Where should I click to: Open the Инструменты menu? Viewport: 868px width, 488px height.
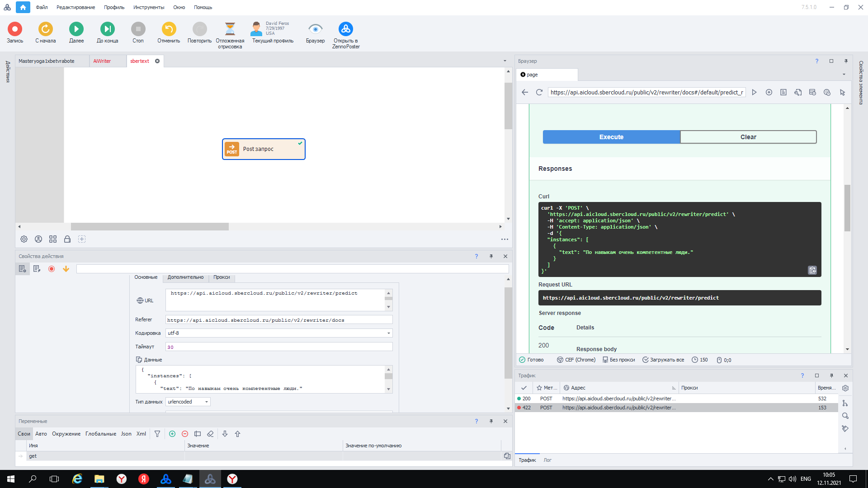click(x=149, y=7)
